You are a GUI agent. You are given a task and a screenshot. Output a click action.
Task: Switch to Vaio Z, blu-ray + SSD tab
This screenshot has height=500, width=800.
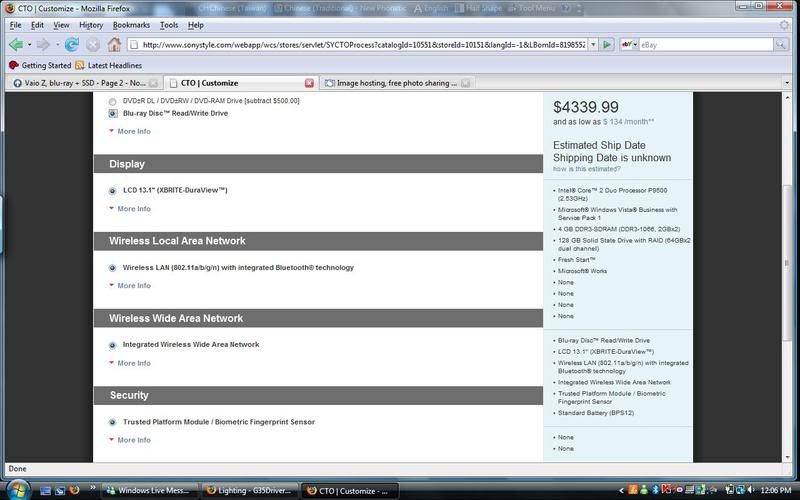pyautogui.click(x=85, y=83)
